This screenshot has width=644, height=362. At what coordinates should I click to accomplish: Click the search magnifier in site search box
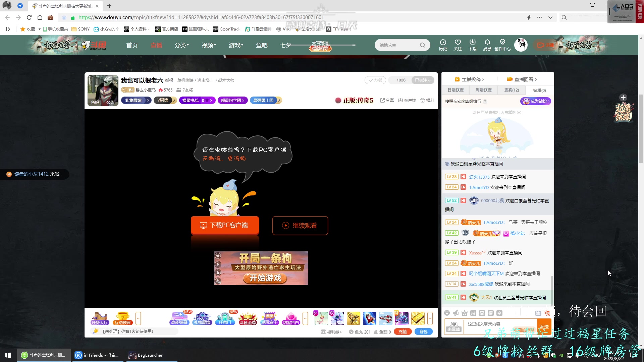[x=422, y=45]
